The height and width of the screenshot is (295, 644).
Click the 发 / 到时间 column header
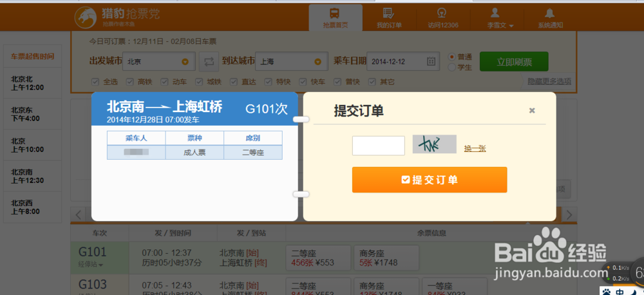click(x=173, y=233)
